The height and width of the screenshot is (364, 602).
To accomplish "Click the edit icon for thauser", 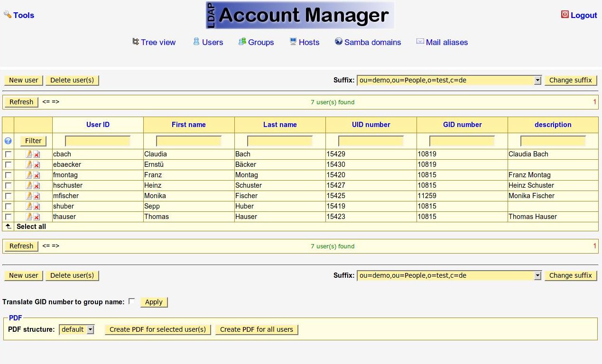I will [29, 217].
